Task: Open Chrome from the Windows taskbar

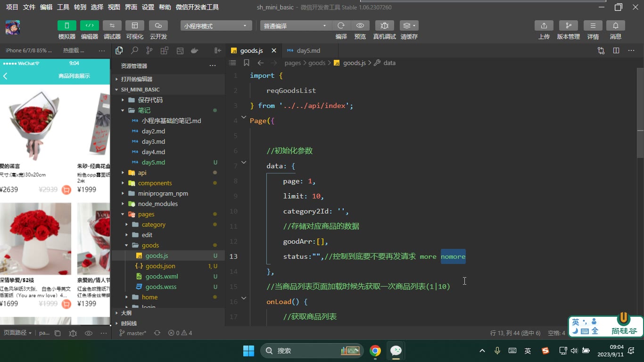Action: click(375, 351)
